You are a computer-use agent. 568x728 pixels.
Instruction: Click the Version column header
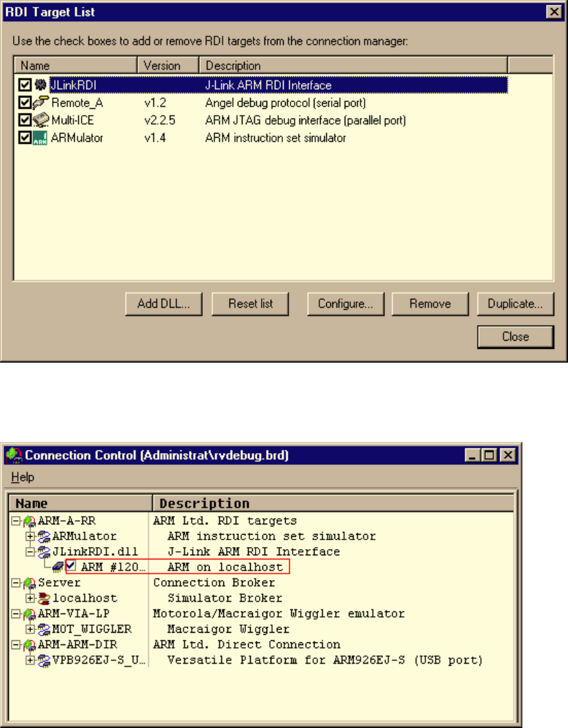(168, 65)
